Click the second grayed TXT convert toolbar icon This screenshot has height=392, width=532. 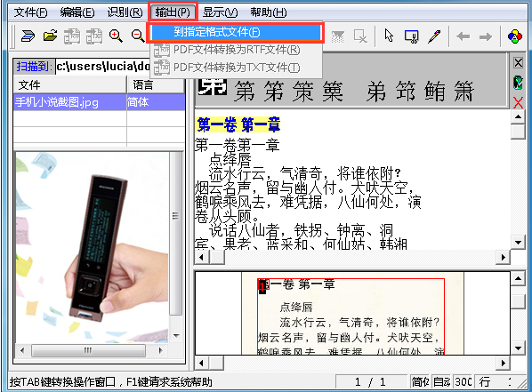(94, 36)
